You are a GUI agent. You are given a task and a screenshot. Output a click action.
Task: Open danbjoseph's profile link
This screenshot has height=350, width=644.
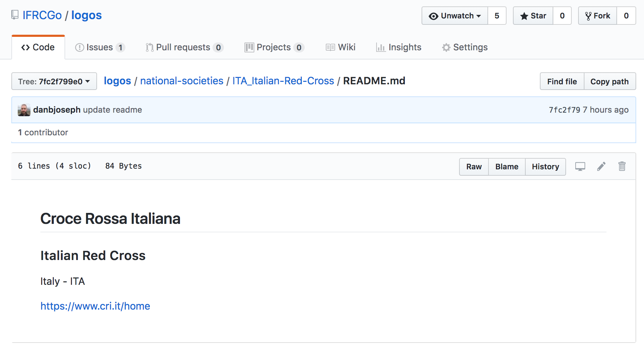pyautogui.click(x=57, y=110)
